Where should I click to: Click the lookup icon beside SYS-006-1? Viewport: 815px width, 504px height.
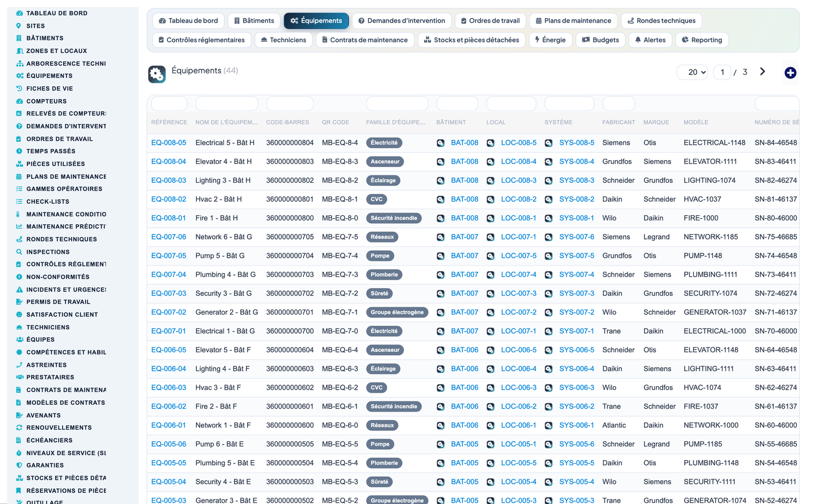(x=549, y=426)
